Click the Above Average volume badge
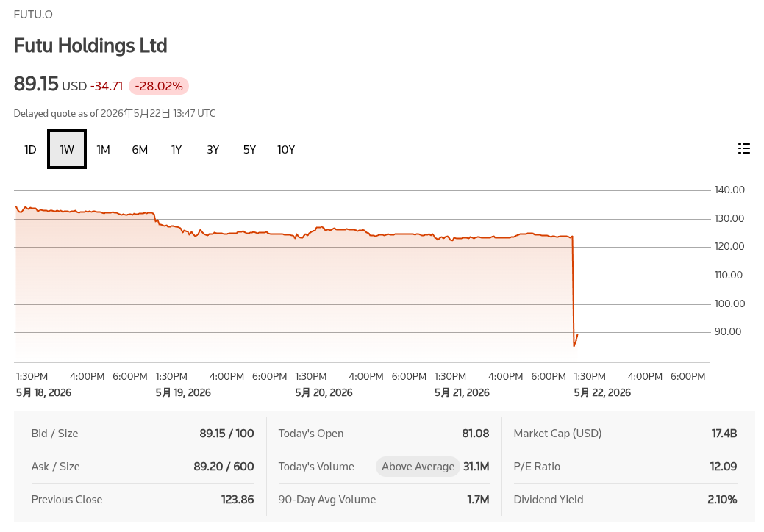The image size is (764, 532). (418, 467)
